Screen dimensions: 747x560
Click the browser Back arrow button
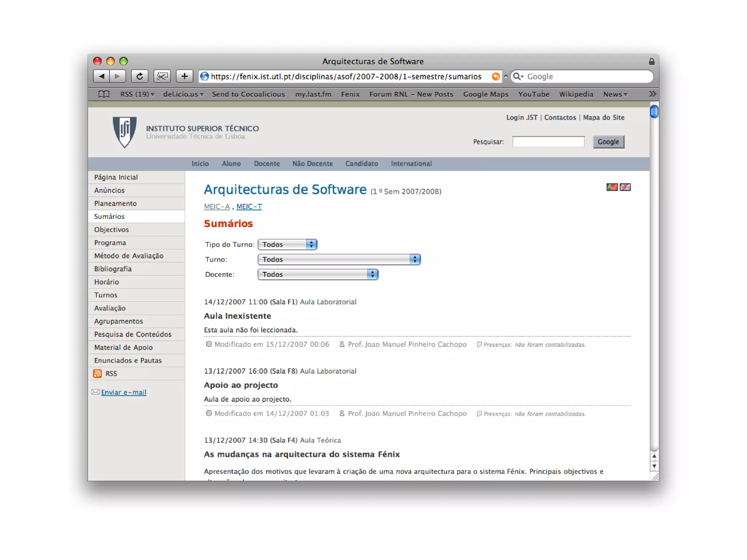coord(101,76)
